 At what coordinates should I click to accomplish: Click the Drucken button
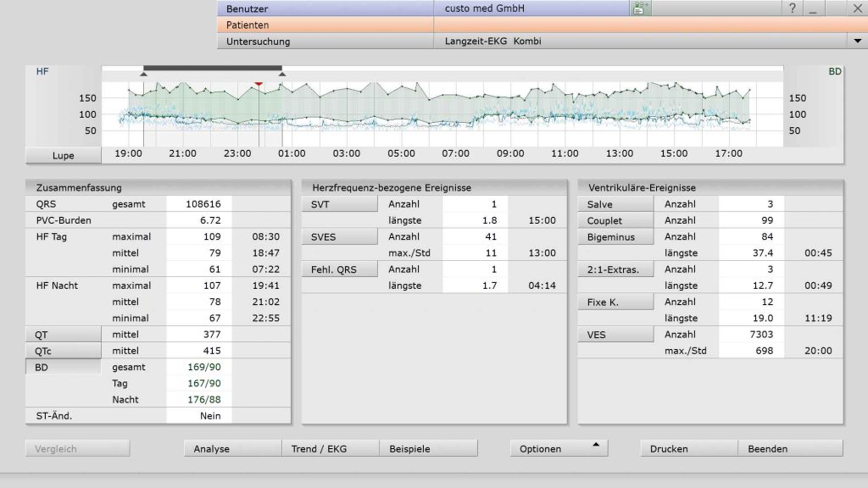(x=688, y=449)
